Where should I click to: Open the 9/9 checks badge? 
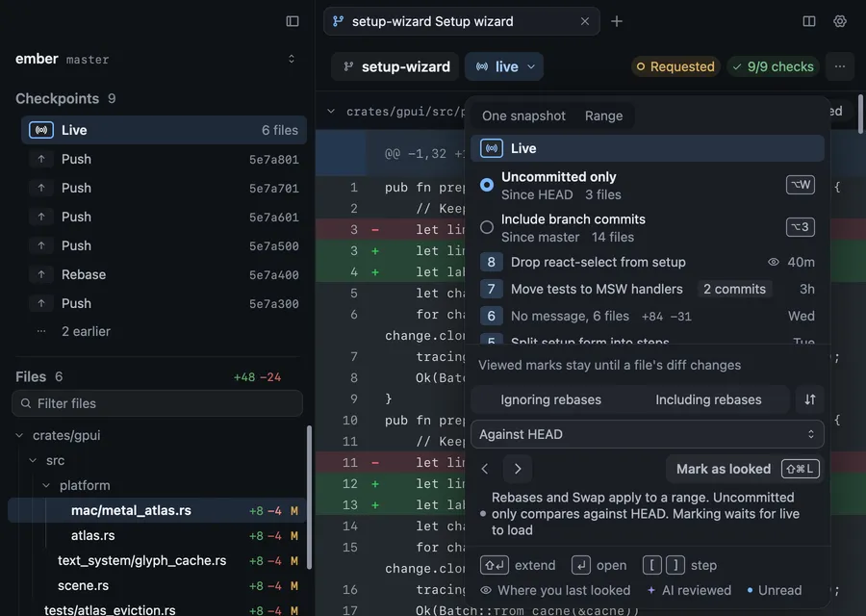point(774,66)
